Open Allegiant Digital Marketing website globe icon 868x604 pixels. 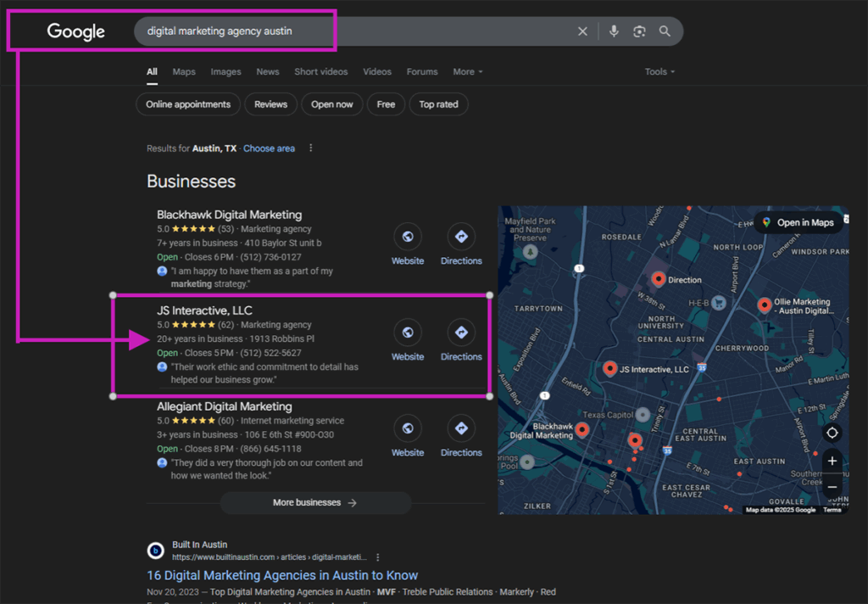(408, 428)
